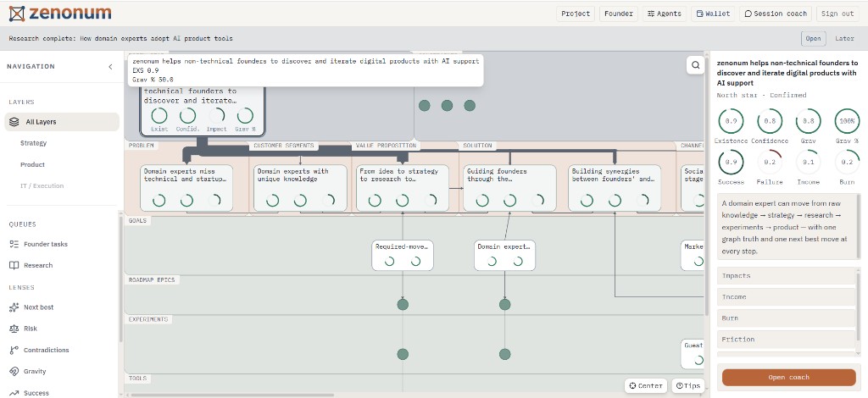Image resolution: width=868 pixels, height=398 pixels.
Task: Open graph search magnifier icon
Action: (695, 65)
